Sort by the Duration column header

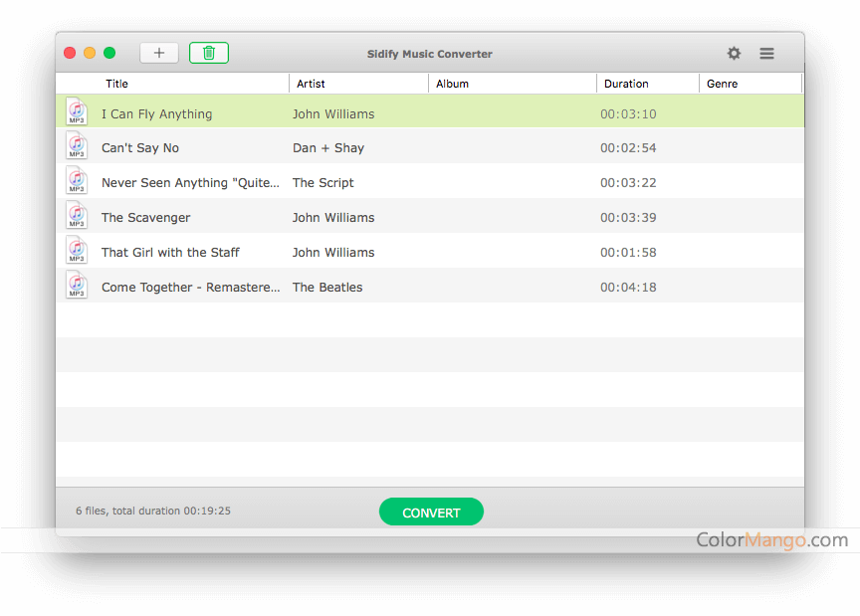(x=626, y=84)
